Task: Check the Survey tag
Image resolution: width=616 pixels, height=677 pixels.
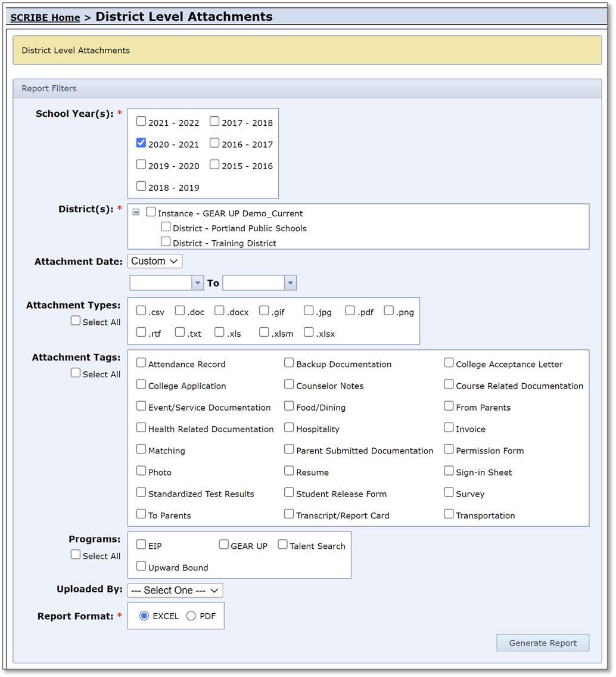Action: pos(449,492)
